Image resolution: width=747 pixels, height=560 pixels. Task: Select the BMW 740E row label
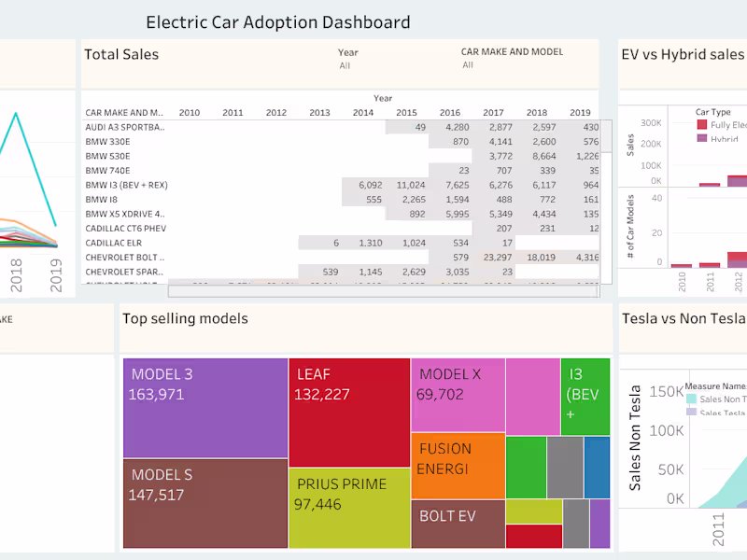[107, 171]
